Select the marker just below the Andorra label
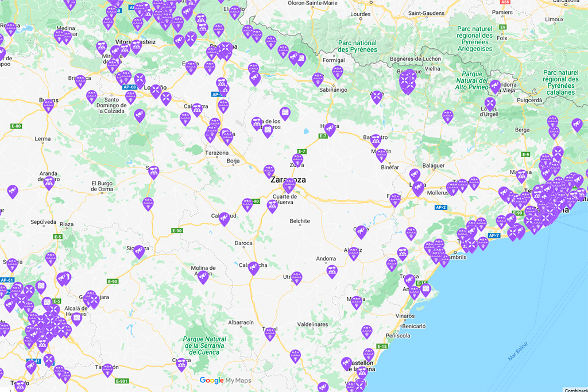588x392 pixels. point(332,271)
